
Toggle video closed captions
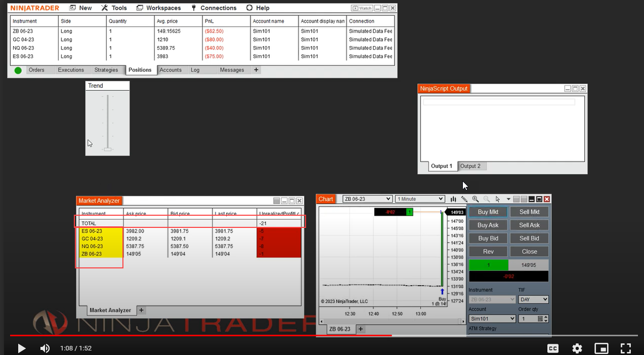tap(553, 348)
